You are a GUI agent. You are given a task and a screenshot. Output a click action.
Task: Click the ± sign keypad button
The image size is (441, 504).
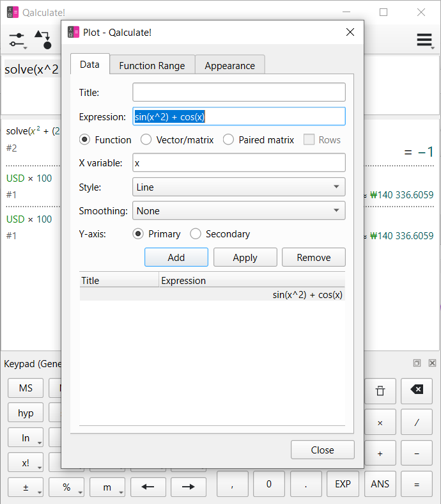coord(26,487)
